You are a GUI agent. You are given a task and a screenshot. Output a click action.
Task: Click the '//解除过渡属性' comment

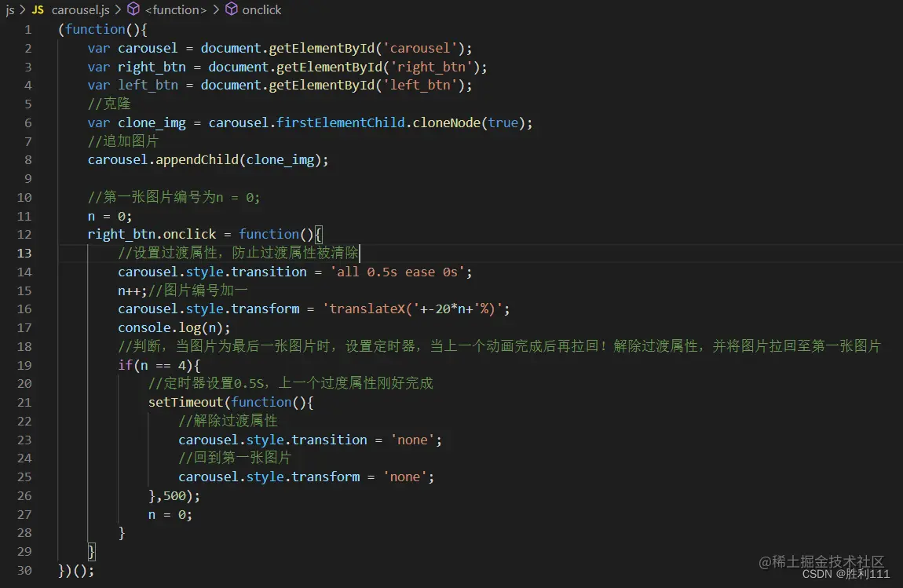(228, 421)
